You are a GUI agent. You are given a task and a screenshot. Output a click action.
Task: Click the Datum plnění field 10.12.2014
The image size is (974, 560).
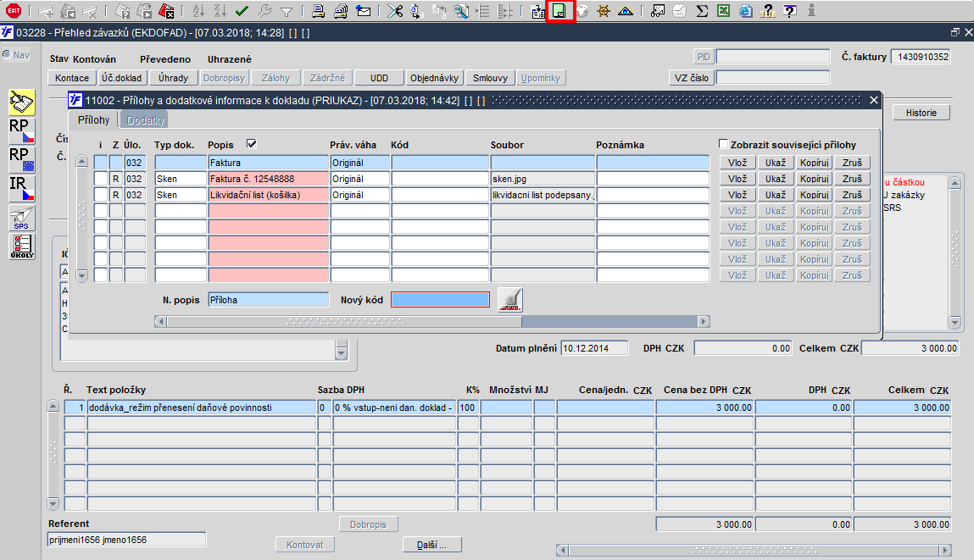(x=594, y=348)
